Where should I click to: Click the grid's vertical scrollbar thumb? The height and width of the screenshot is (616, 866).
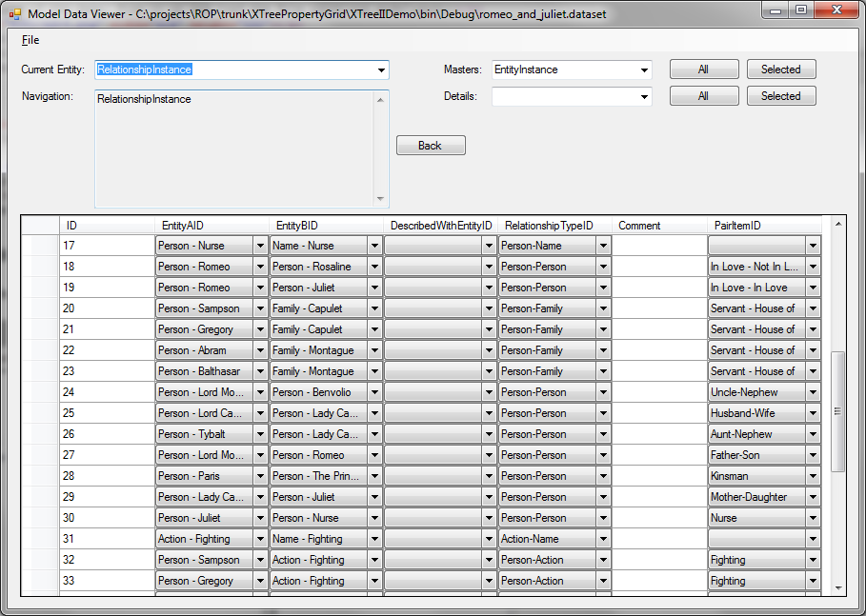click(x=838, y=411)
